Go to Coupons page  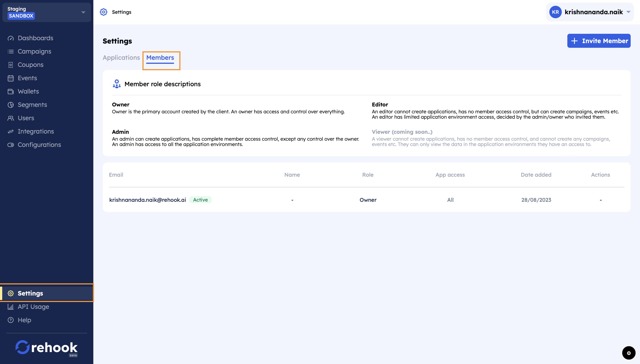tap(30, 65)
